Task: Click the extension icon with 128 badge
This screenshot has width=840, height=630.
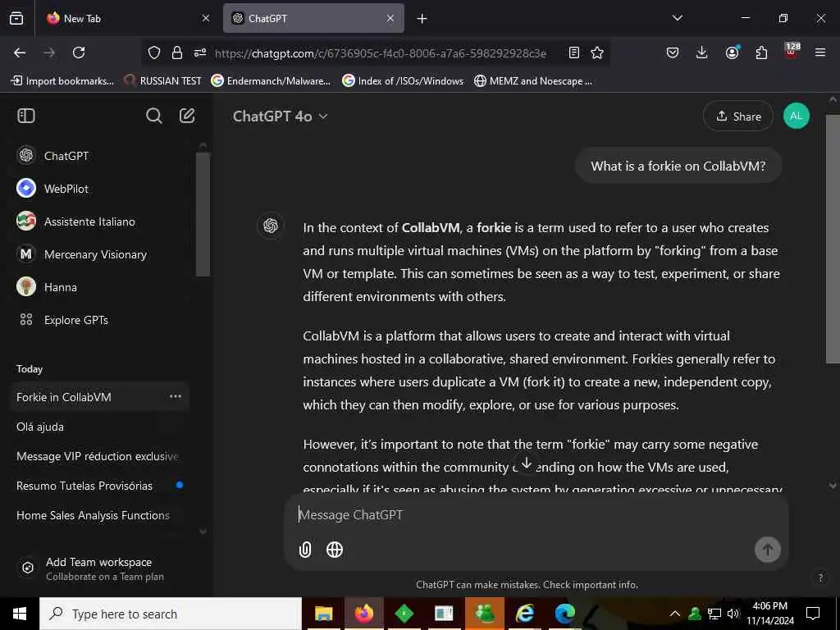Action: coord(792,52)
